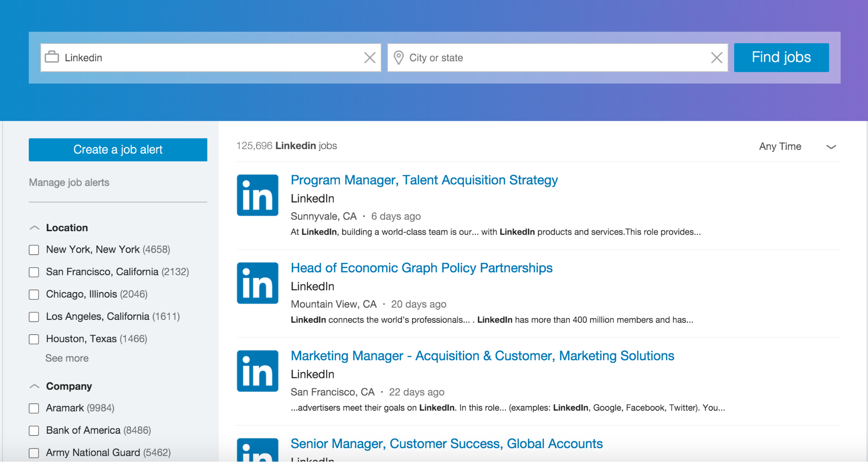Open Marketing Manager - Acquisition & Customer job
The image size is (868, 462).
pos(482,356)
